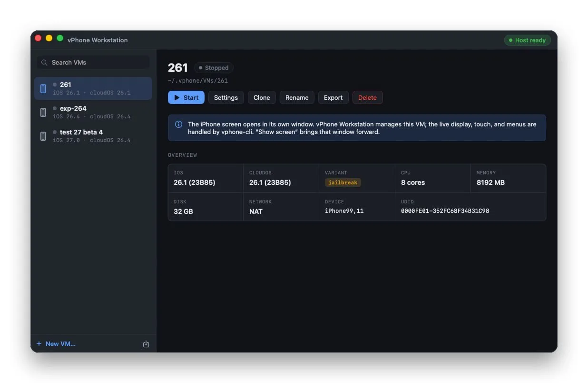Select the 261 VM in the sidebar
588x383 pixels.
point(93,88)
